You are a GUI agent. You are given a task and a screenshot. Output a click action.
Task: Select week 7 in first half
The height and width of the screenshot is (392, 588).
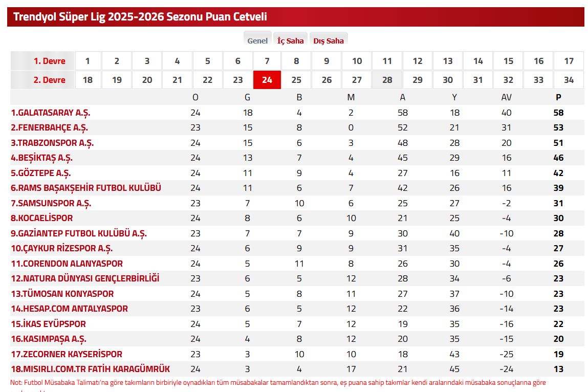click(x=267, y=61)
